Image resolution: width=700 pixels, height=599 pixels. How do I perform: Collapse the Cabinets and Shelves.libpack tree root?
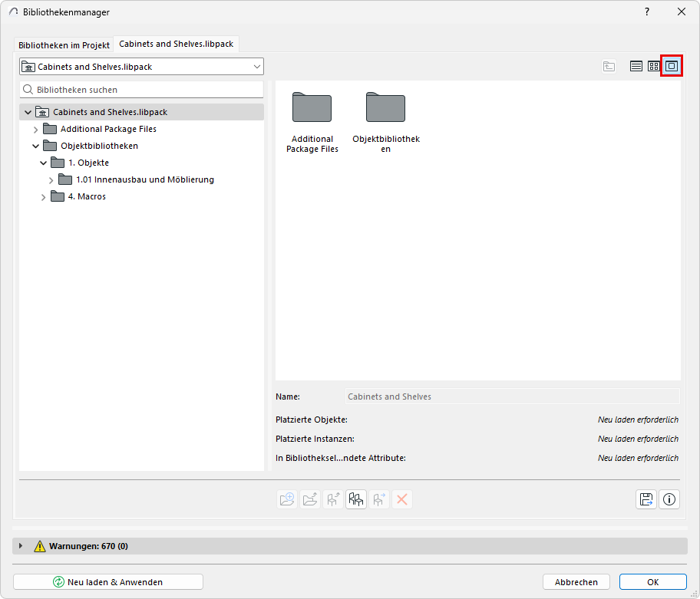pos(28,113)
